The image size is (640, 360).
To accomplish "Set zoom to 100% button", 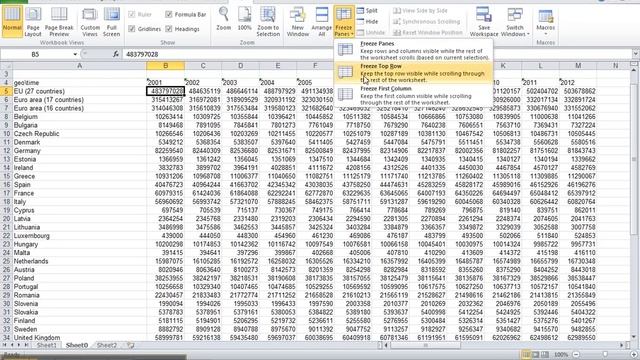I will coord(244,19).
